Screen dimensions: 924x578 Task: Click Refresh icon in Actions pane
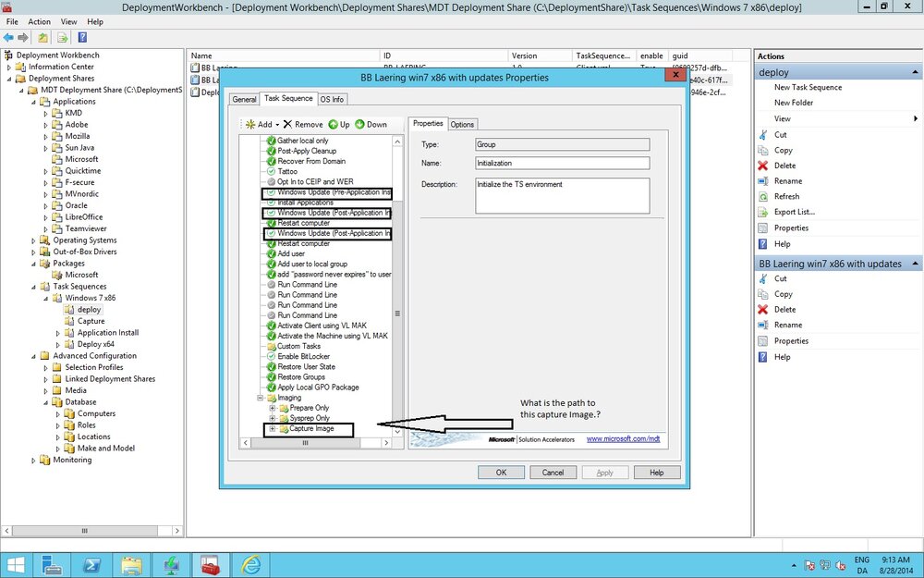[x=763, y=196]
